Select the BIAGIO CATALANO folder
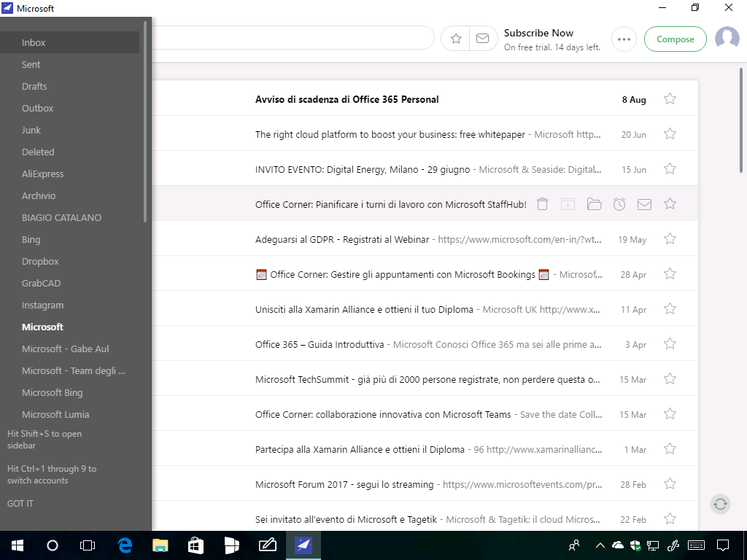This screenshot has height=560, width=747. (69, 217)
